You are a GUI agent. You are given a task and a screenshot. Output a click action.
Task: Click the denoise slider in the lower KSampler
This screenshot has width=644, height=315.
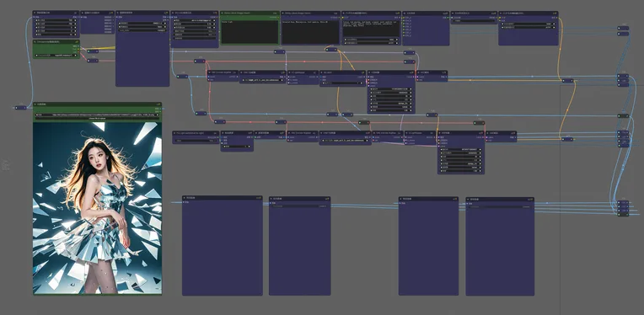(460, 171)
